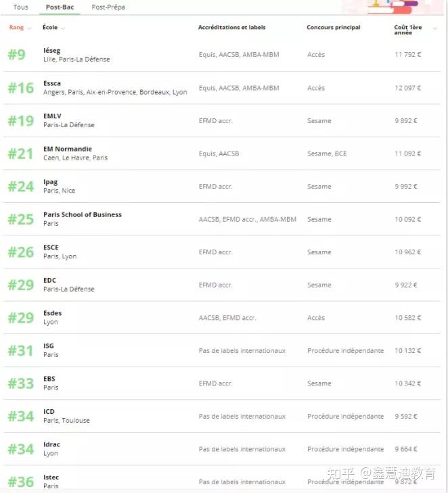Open the Esdes school entry
The image size is (448, 493).
pos(52,313)
